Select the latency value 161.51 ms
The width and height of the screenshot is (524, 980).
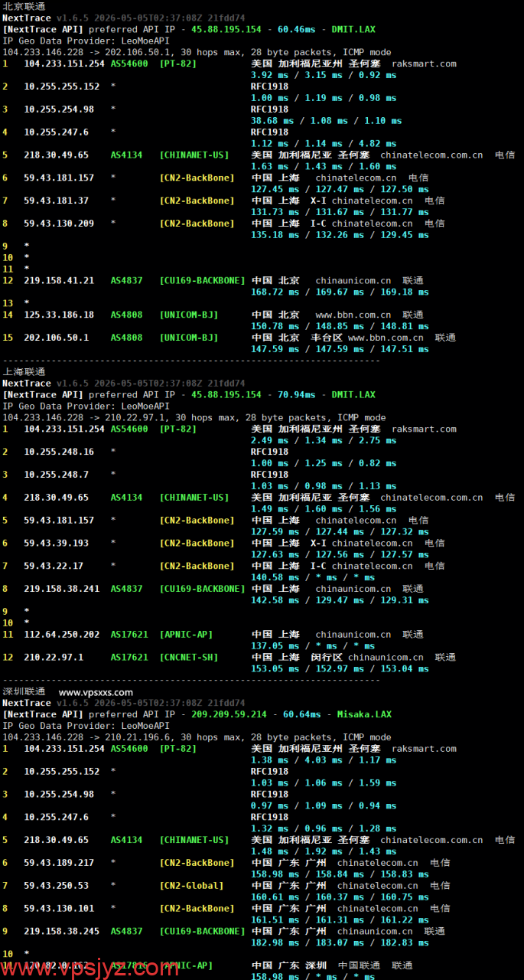(275, 920)
